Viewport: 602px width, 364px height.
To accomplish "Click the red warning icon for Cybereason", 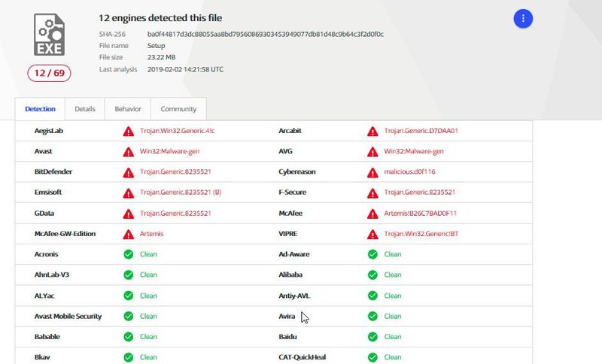I will (372, 173).
